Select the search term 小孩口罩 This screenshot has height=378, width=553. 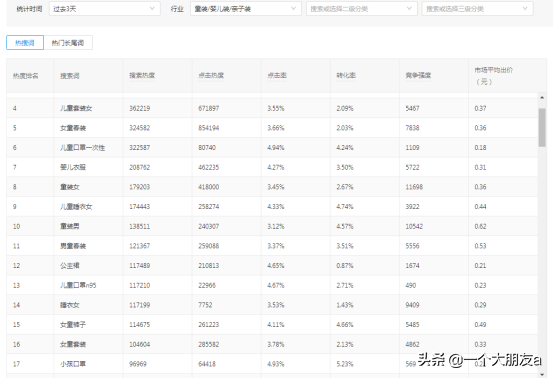[x=73, y=364]
